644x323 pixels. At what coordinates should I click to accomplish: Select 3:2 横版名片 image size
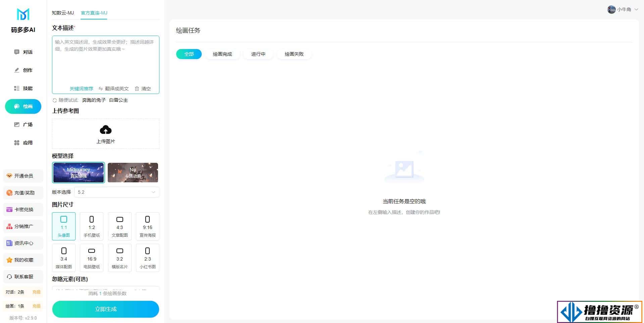pos(120,258)
